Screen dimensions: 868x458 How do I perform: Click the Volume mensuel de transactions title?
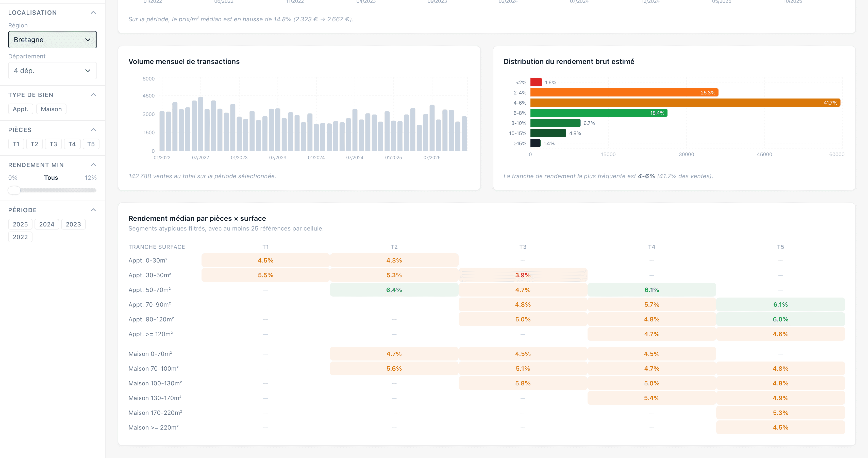tap(184, 62)
